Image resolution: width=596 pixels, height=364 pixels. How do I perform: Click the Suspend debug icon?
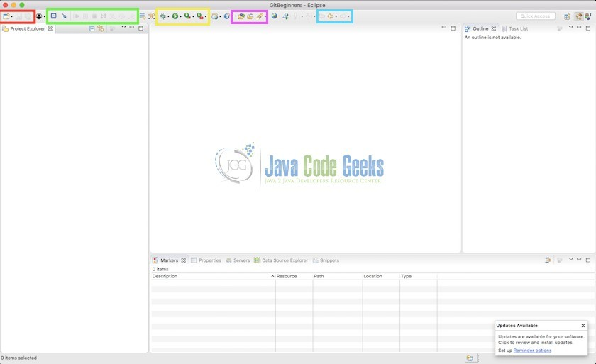point(86,16)
